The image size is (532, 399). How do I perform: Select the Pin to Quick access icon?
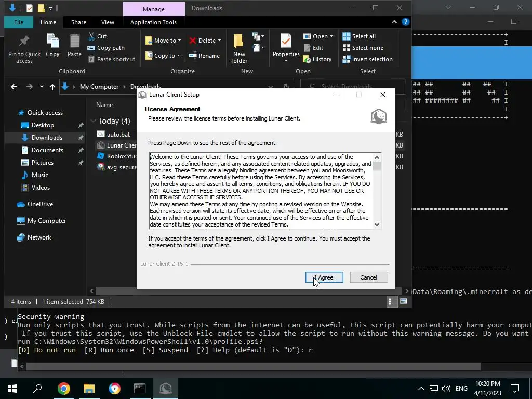24,48
